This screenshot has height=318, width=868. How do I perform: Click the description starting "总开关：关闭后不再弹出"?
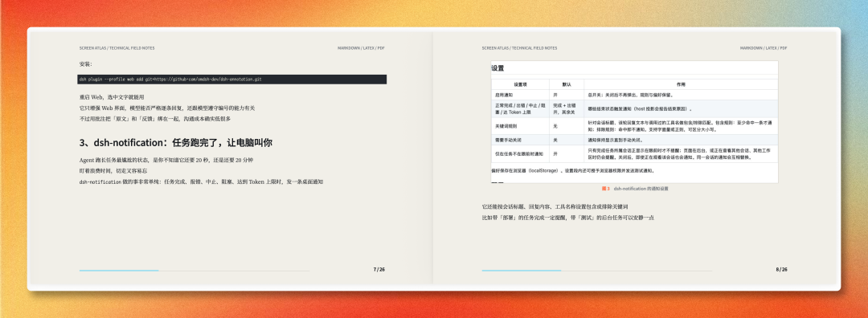click(630, 95)
